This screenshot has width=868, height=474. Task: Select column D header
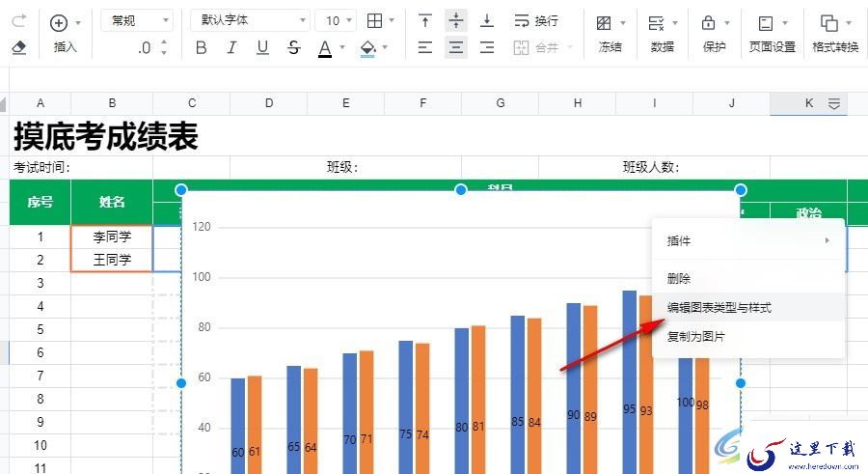point(268,103)
